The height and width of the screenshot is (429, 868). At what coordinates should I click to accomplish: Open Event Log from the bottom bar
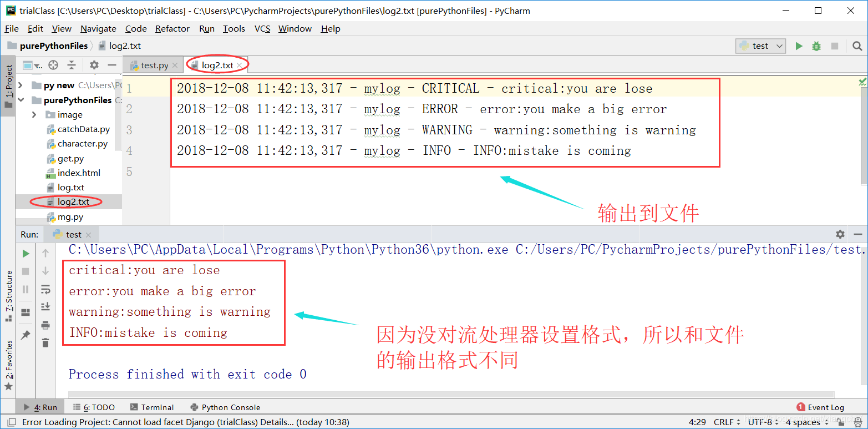[820, 407]
